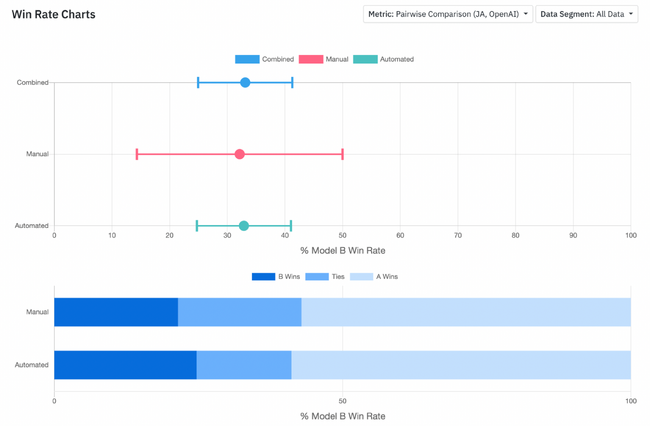Click the Automated teal data point

pos(244,226)
